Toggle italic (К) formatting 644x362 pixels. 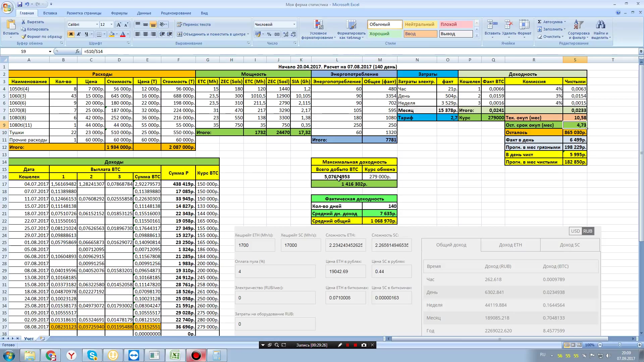78,34
